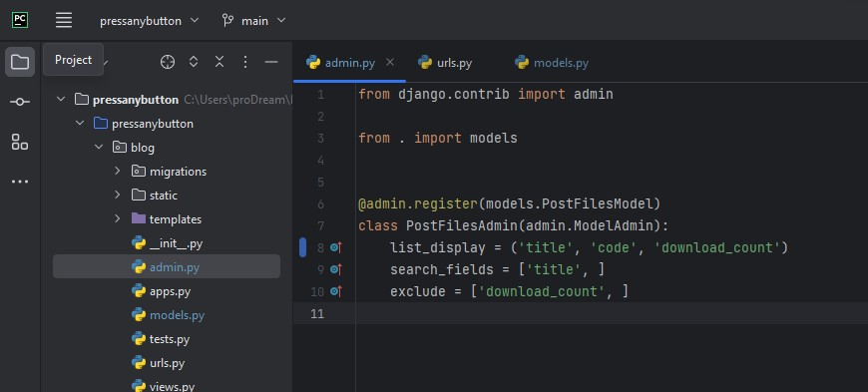Image resolution: width=868 pixels, height=392 pixels.
Task: Toggle the Project tool window folder icon
Action: point(20,62)
